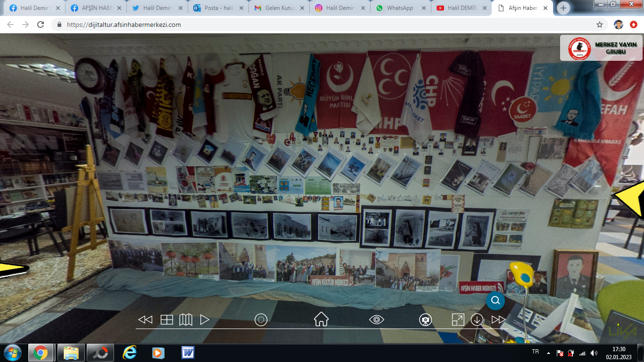Click the camera-on-tripod icon in tour toolbar
Screen dimensions: 644x362
pos(425,320)
